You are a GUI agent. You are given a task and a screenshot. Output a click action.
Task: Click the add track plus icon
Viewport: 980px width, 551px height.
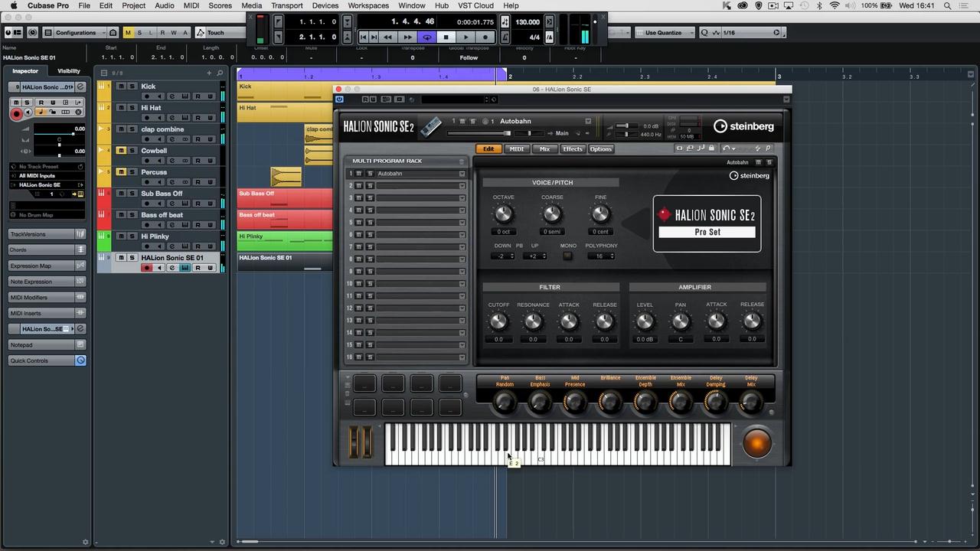(x=209, y=73)
